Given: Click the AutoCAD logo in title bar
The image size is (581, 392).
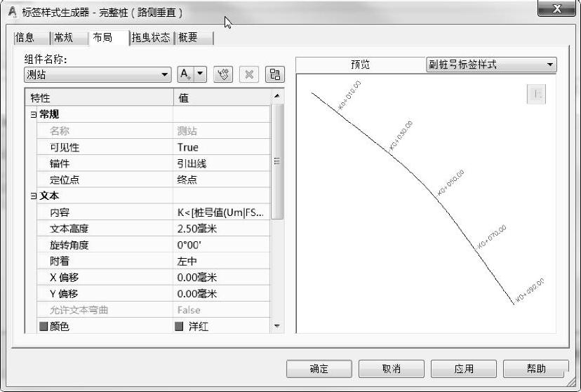Looking at the screenshot, I should [x=13, y=12].
